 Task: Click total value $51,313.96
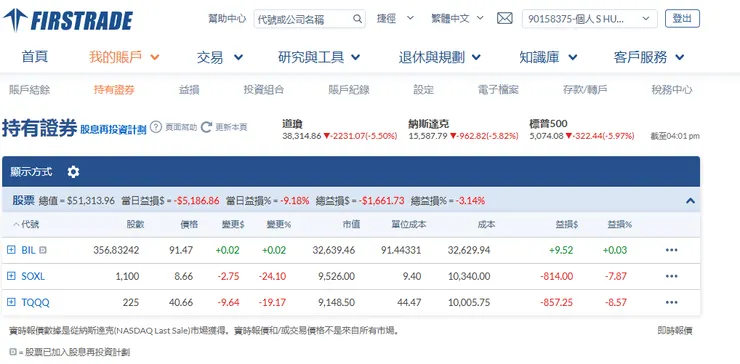(91, 201)
